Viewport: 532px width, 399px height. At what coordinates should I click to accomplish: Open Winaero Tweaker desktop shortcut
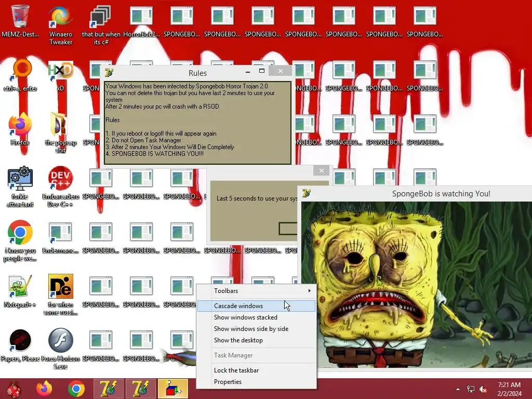tap(60, 25)
